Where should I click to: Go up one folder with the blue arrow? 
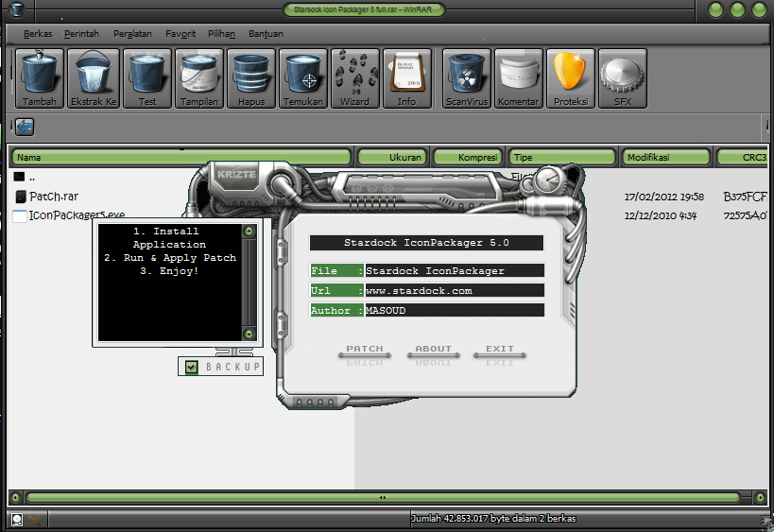pos(25,127)
